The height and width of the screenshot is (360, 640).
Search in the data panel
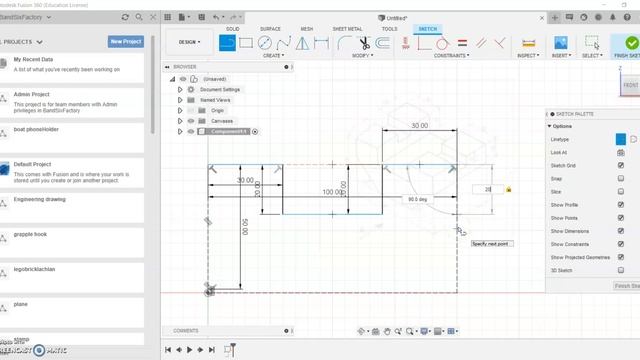139,17
